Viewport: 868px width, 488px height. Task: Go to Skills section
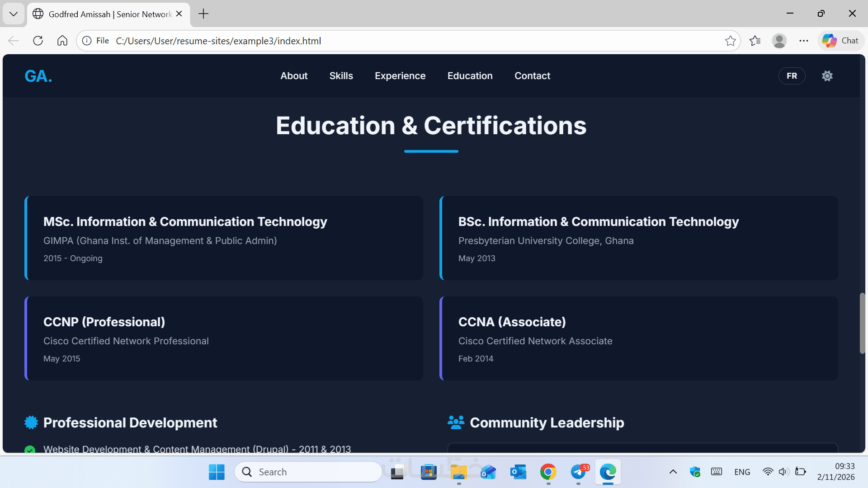point(341,76)
